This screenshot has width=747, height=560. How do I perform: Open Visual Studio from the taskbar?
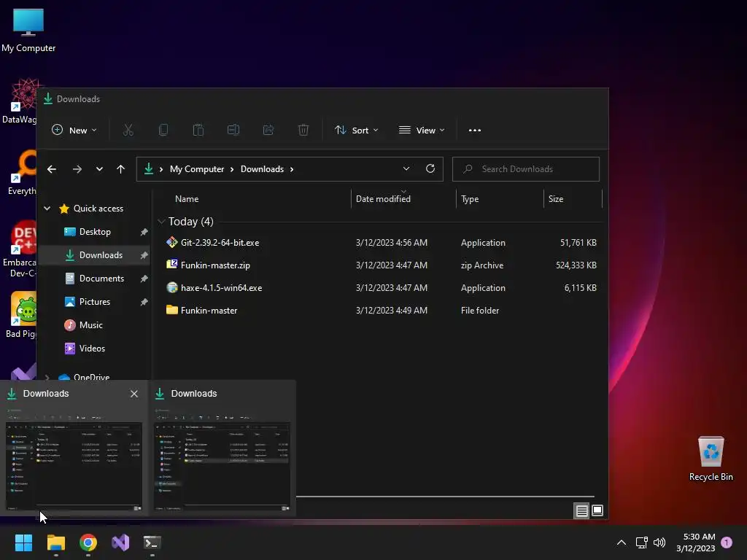point(120,542)
